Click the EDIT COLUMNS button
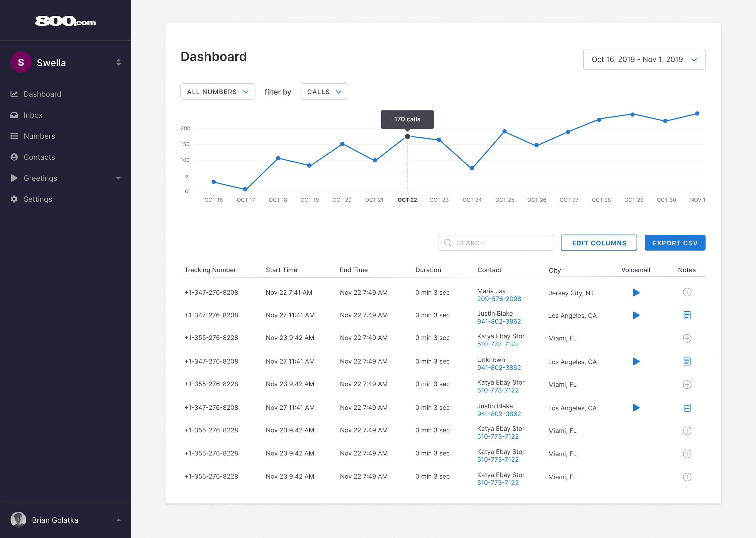Screen dimensions: 756x538 [598, 243]
